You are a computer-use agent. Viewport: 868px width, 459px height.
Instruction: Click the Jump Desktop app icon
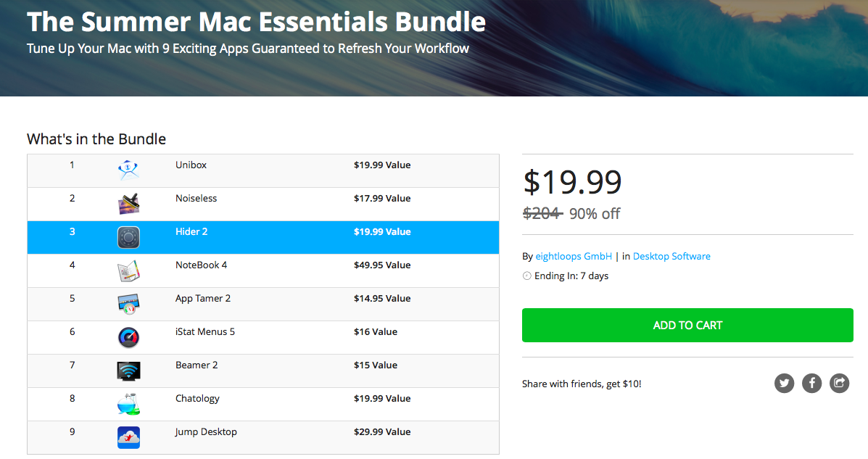[128, 437]
